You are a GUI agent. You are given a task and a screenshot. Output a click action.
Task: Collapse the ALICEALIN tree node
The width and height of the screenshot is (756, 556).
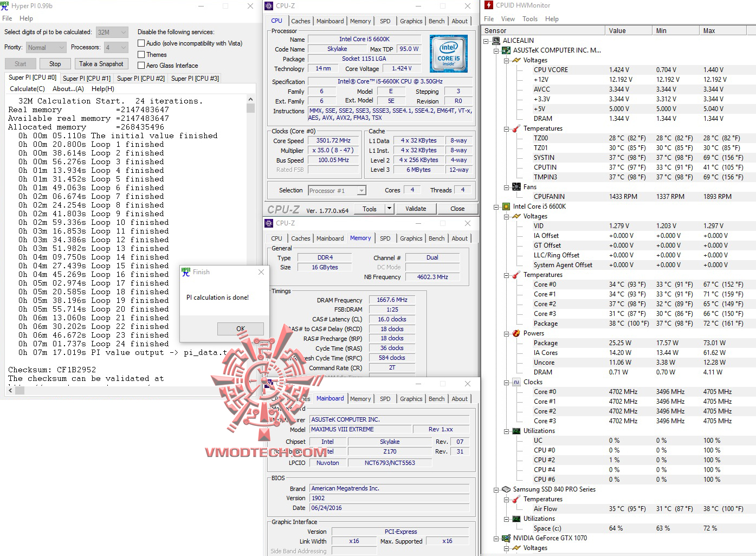(486, 41)
